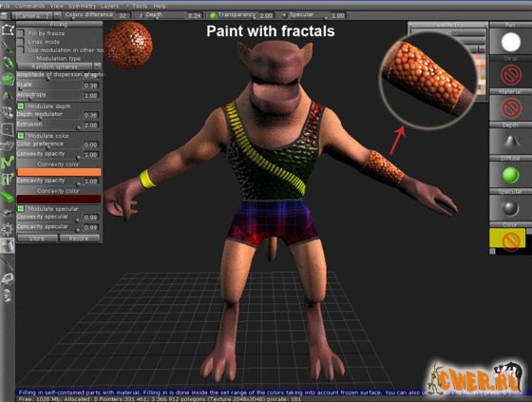Click the arrow button beside Random spheres
Screen dimensions: 532x402
point(97,67)
